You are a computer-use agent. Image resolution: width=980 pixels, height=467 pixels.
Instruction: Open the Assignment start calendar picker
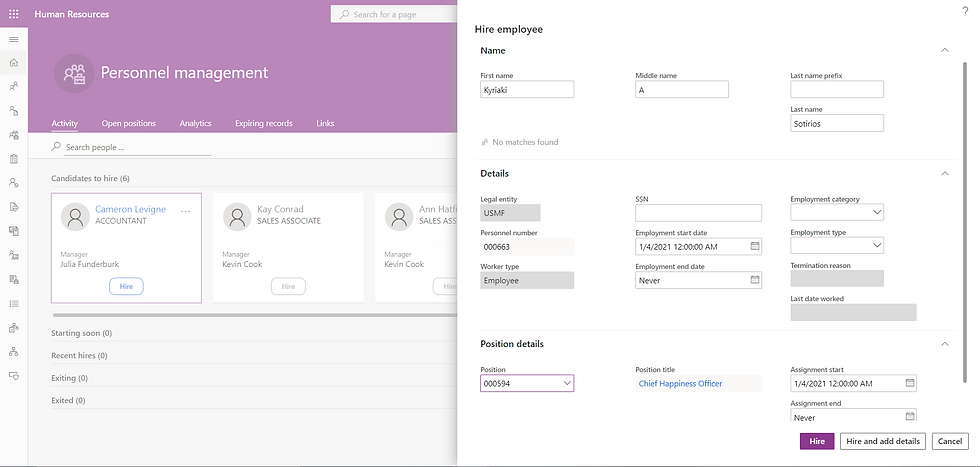coord(910,383)
